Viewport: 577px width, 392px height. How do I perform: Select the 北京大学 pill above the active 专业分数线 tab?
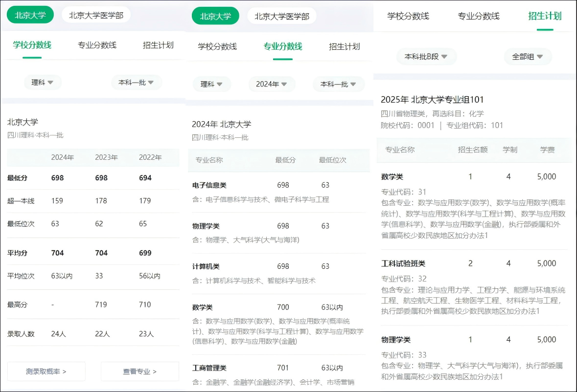pos(215,16)
